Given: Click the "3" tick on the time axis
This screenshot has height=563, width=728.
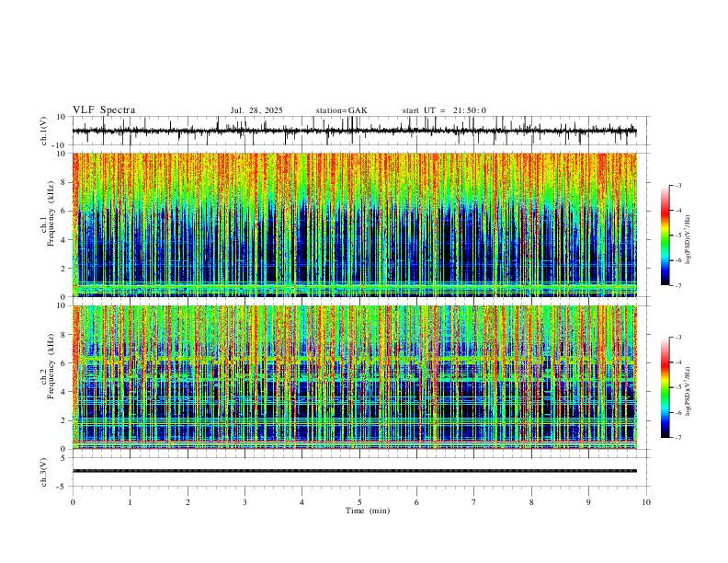Looking at the screenshot, I should point(245,502).
